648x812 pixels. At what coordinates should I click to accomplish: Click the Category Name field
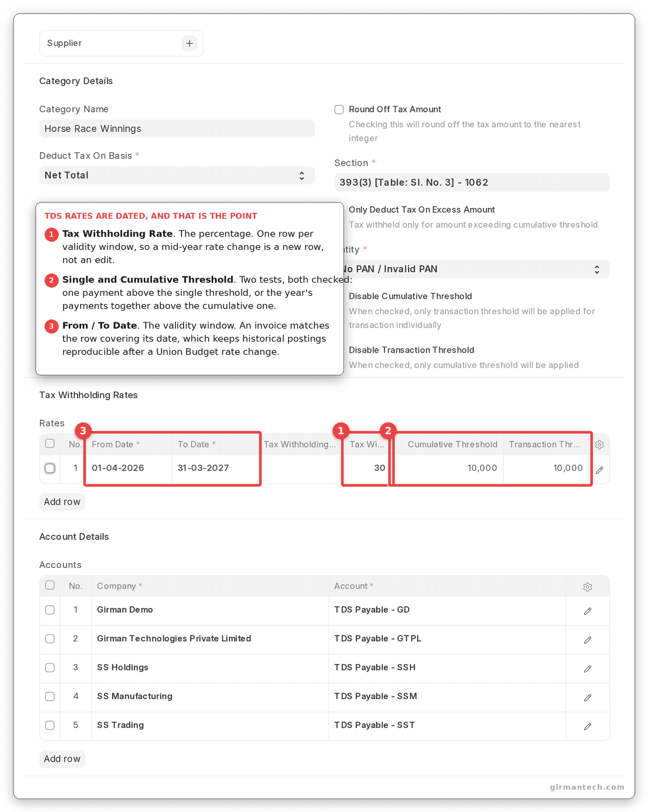(177, 128)
